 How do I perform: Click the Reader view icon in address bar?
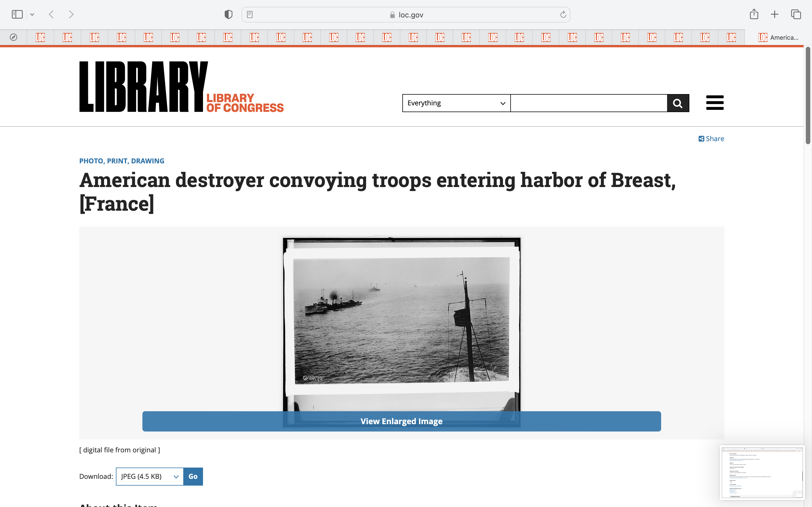click(x=250, y=14)
